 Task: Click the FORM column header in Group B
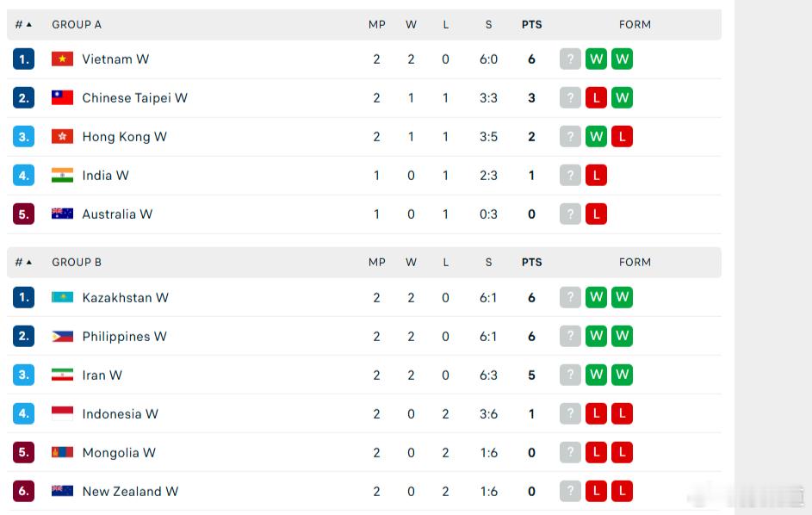coord(635,262)
